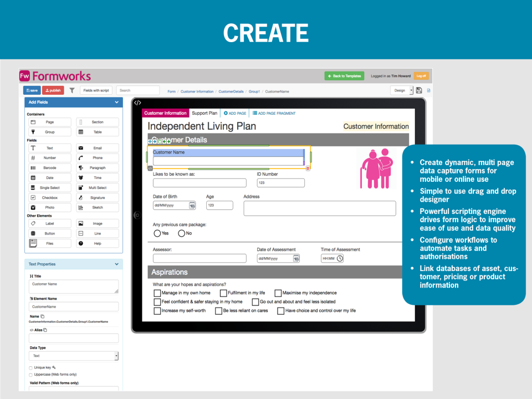Screen dimensions: 532x399
Task: Switch to the Support Plan tab
Action: coord(205,112)
